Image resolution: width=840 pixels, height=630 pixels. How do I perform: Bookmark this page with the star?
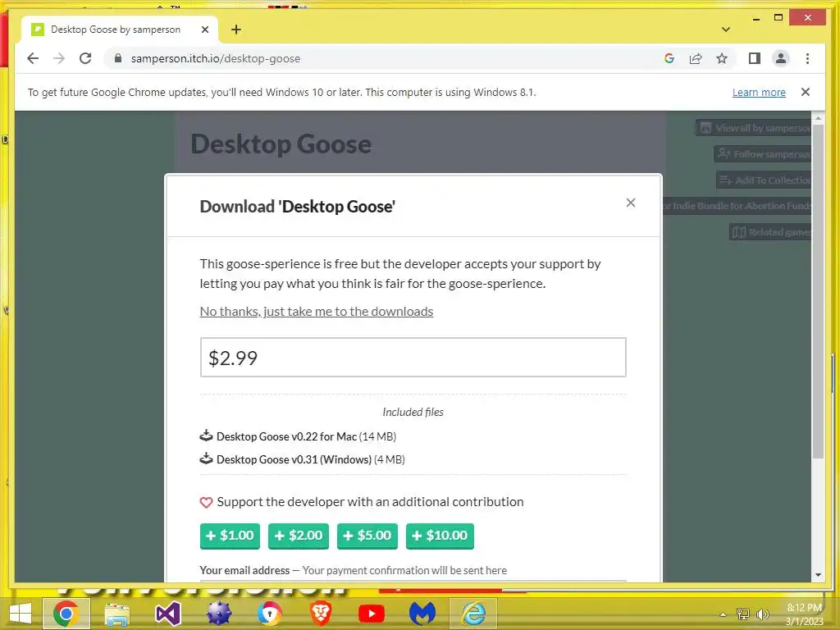pyautogui.click(x=722, y=58)
